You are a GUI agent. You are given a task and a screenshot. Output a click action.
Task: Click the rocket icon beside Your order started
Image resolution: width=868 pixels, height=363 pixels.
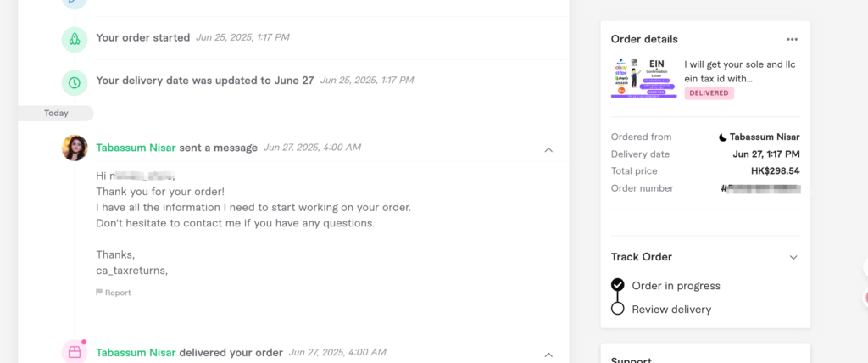pyautogui.click(x=75, y=39)
